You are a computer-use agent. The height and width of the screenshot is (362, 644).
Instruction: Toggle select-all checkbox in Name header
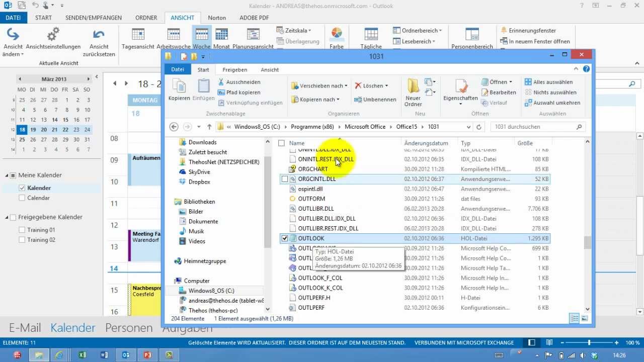click(x=281, y=143)
